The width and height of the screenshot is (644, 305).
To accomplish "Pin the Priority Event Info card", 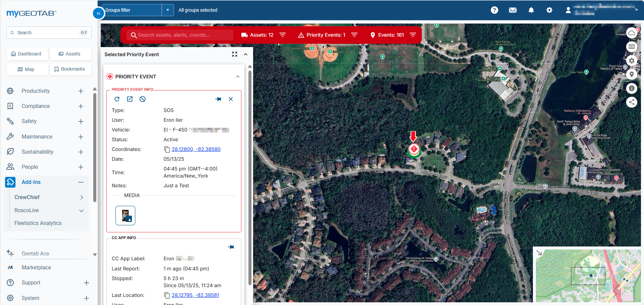I will point(218,99).
